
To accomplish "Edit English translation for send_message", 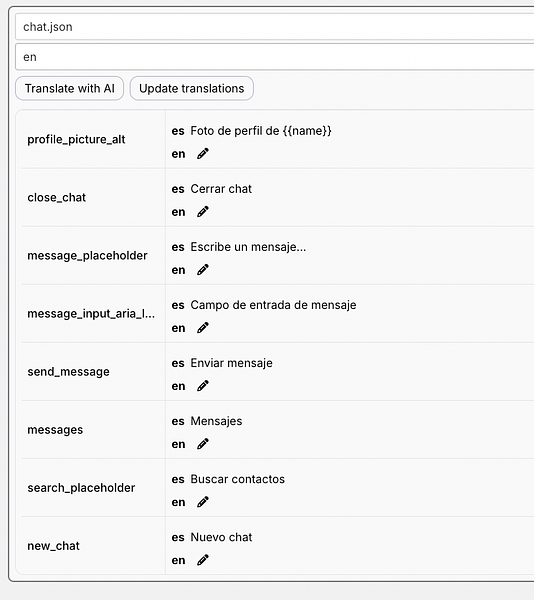I will coord(203,386).
